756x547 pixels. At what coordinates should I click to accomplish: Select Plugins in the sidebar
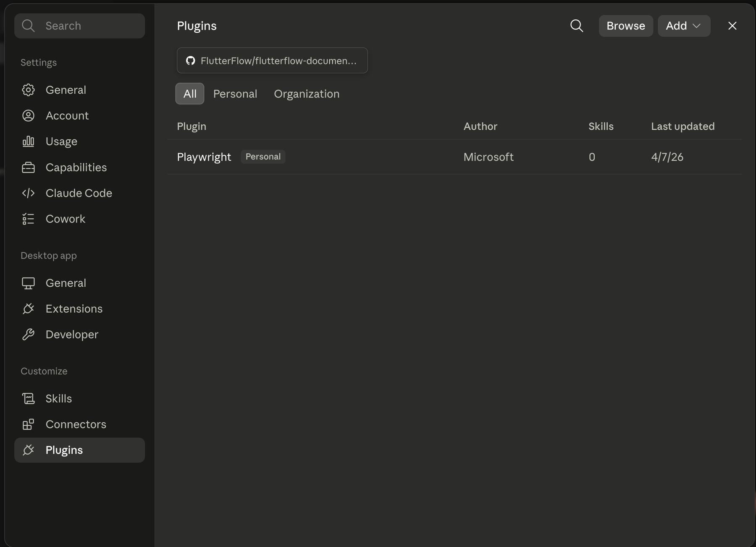click(79, 450)
